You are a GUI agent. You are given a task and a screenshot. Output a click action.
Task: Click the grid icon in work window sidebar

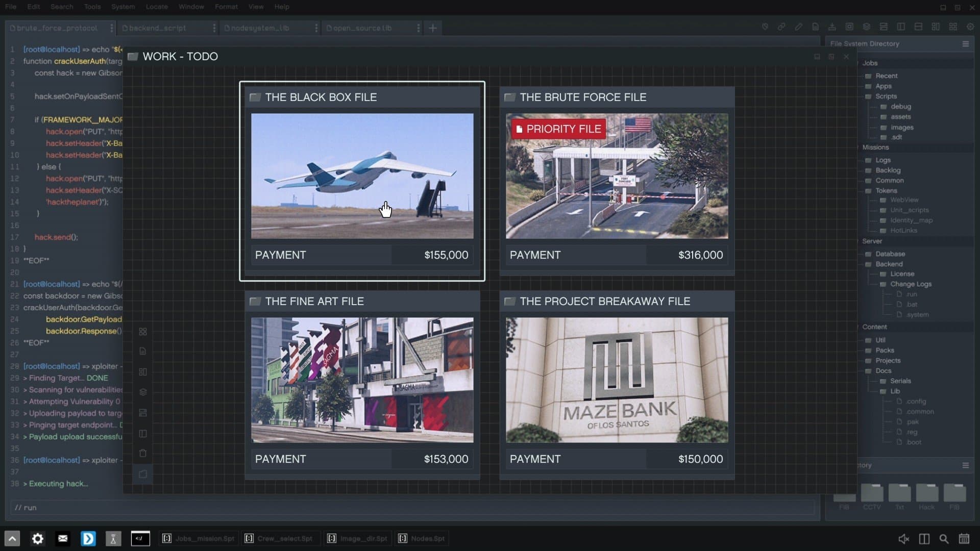tap(143, 332)
